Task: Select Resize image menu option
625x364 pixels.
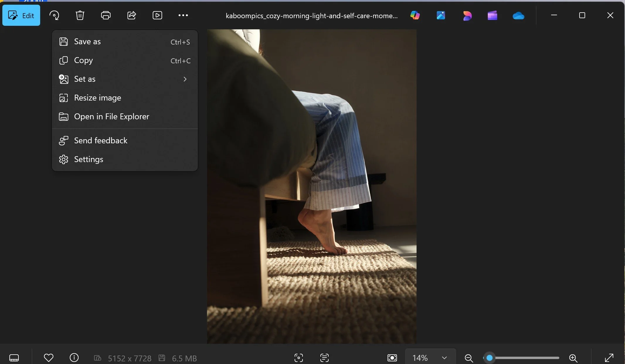Action: pos(98,98)
